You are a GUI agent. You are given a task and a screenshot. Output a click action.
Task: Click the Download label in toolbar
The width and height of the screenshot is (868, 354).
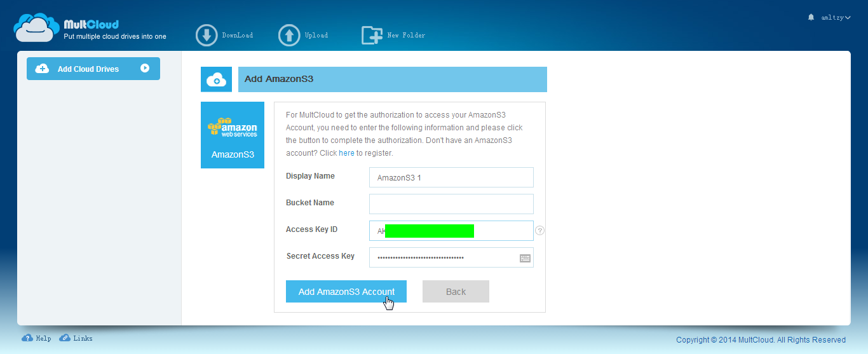[238, 36]
